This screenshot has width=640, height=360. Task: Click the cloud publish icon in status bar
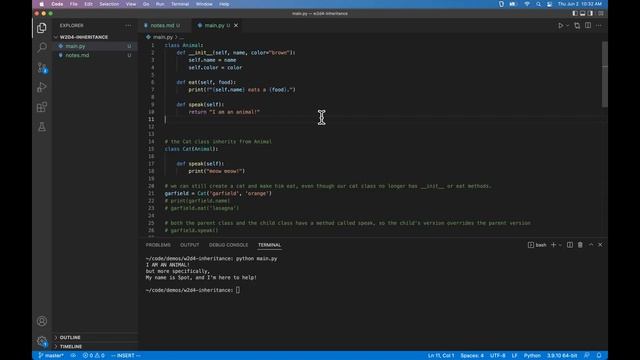pyautogui.click(x=73, y=356)
